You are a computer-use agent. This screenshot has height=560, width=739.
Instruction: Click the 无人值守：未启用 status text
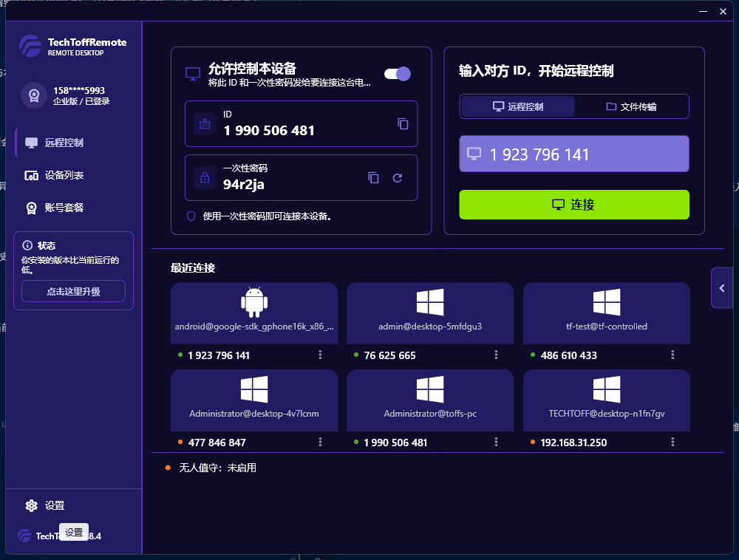coord(217,468)
